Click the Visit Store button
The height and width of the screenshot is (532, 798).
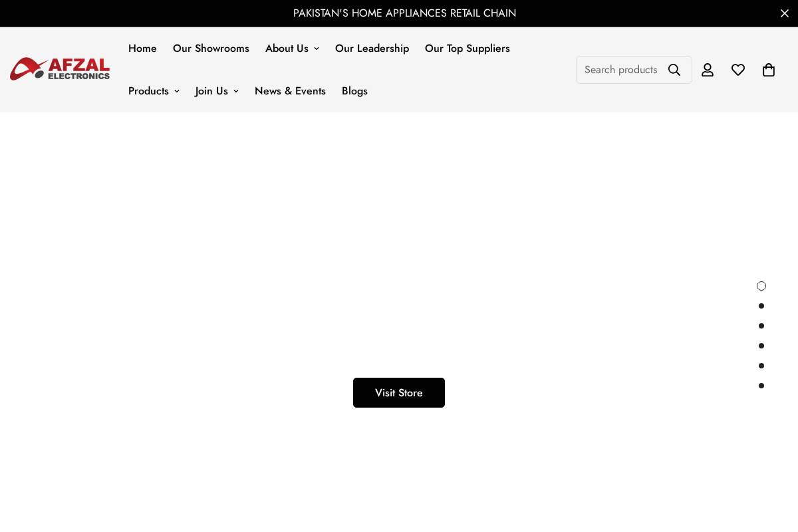click(399, 392)
